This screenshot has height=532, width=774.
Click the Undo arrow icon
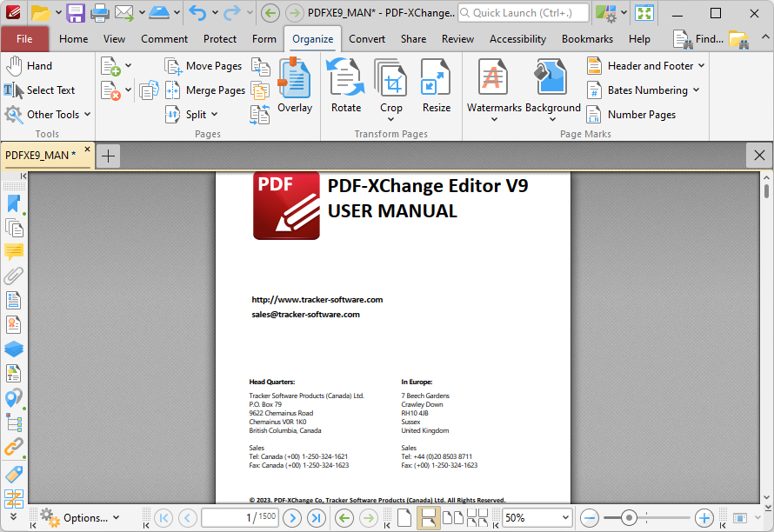click(x=197, y=13)
